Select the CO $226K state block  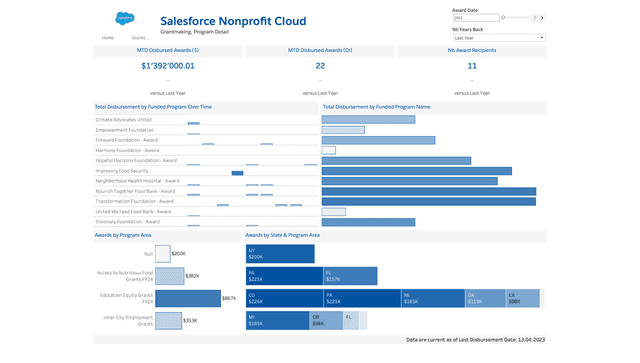coord(284,298)
